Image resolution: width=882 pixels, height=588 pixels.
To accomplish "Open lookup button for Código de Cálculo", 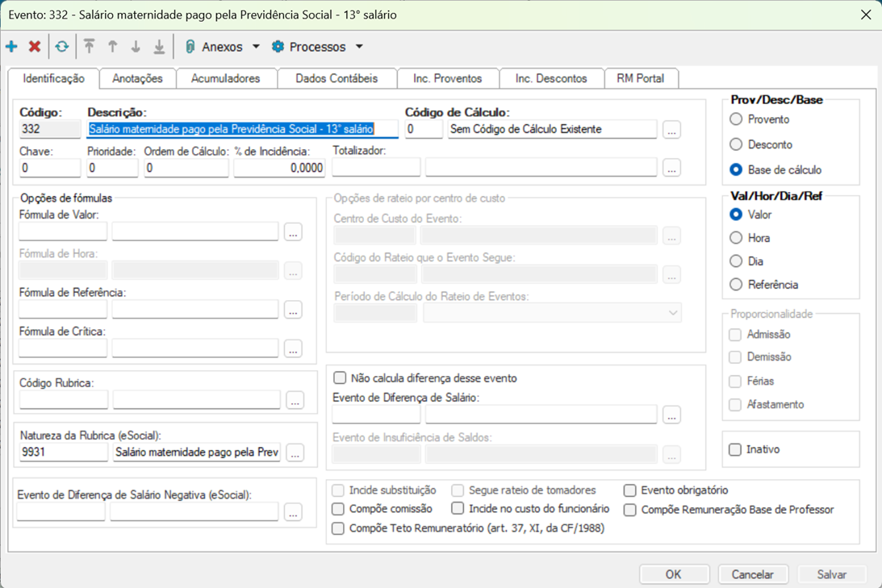I will point(671,130).
